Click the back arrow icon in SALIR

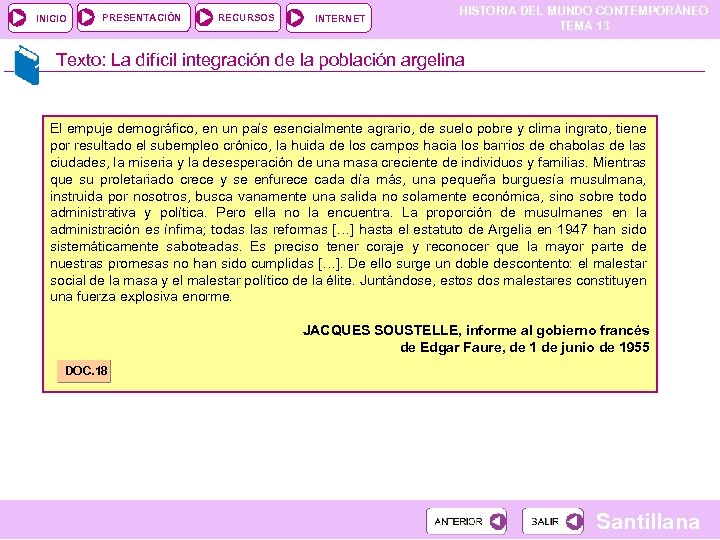tap(574, 521)
